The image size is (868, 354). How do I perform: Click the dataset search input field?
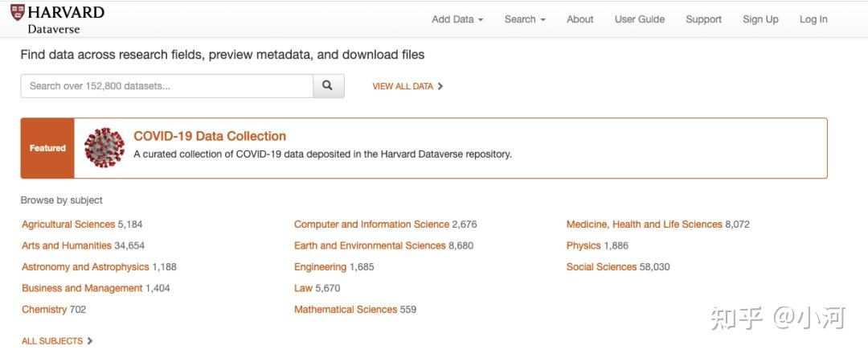(x=166, y=86)
